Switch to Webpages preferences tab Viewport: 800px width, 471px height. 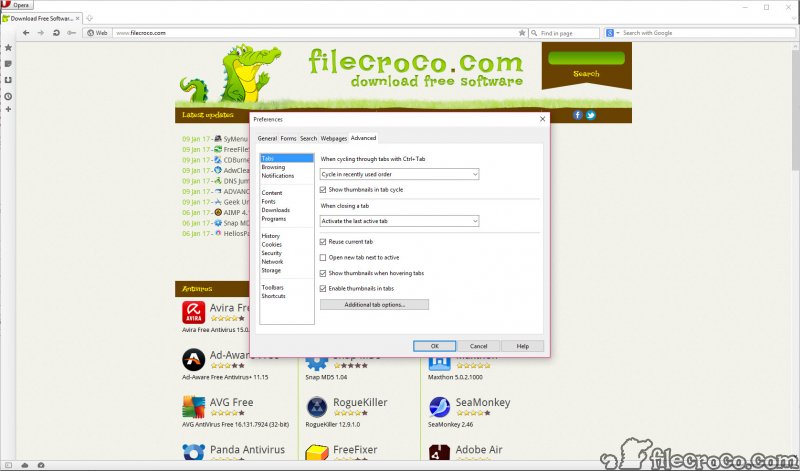tap(334, 138)
